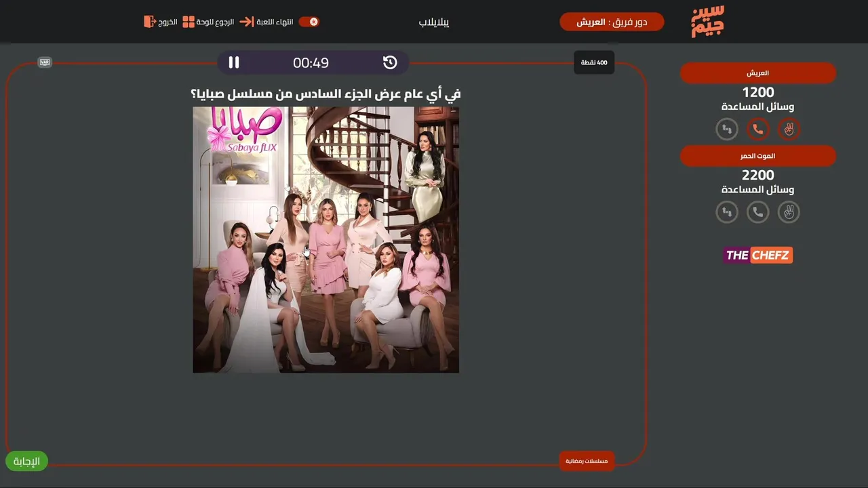The width and height of the screenshot is (868, 488).
Task: Click the مسلسلات رمضانية category tag
Action: (587, 461)
